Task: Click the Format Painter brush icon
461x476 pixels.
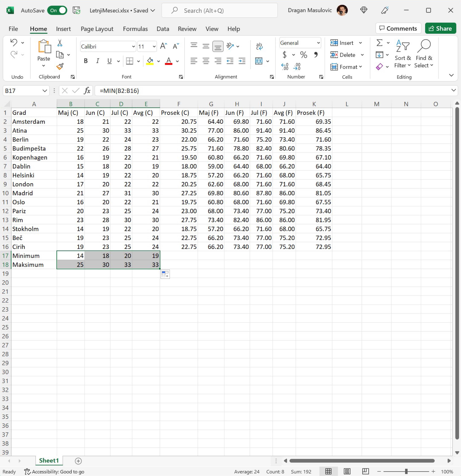Action: (60, 66)
